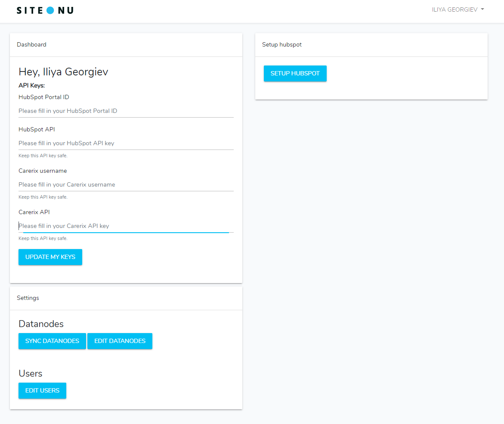Select the Dashboard card header text
This screenshot has width=504, height=424.
[31, 45]
